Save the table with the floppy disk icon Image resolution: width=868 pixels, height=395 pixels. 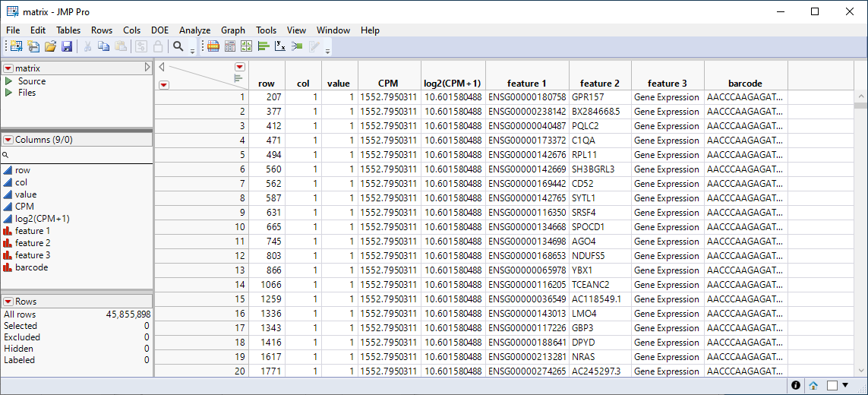[67, 46]
